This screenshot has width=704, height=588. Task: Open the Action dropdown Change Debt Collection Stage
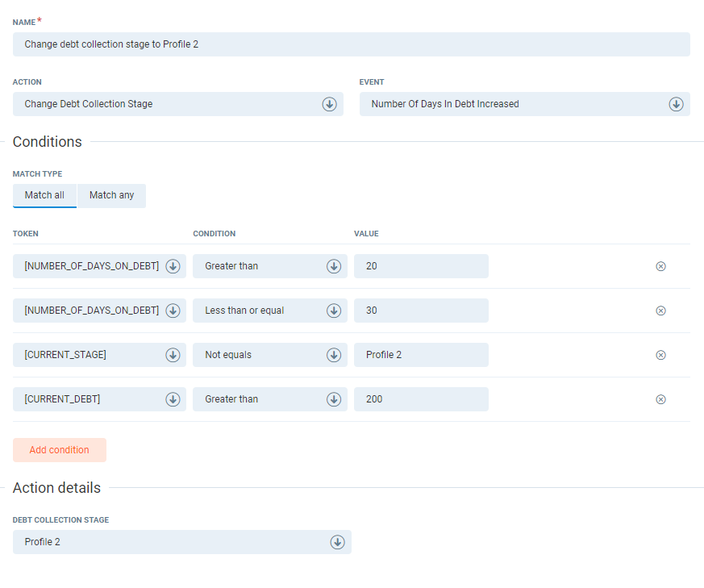pyautogui.click(x=177, y=104)
